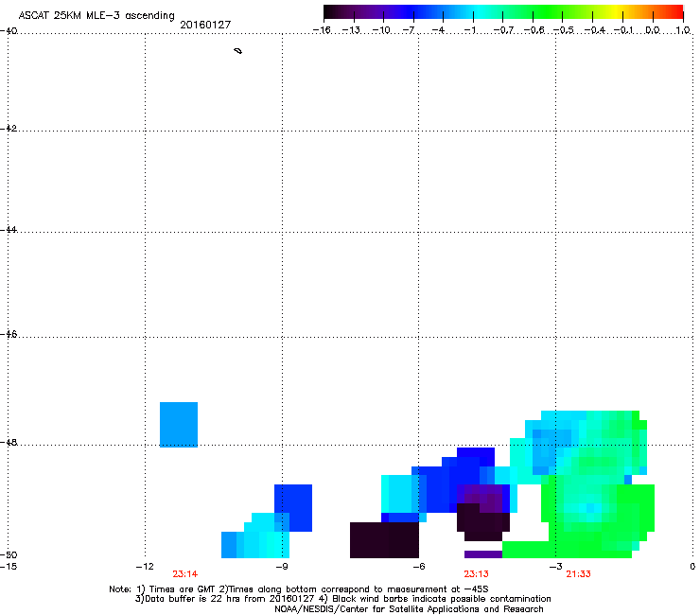700x615 pixels.
Task: Click the red time label 23:13
Action: coord(477,574)
